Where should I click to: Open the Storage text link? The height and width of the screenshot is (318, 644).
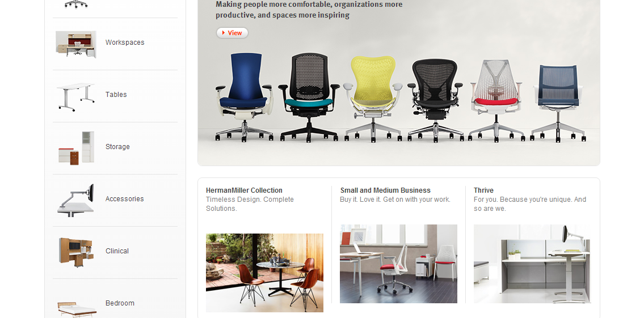[x=117, y=146]
